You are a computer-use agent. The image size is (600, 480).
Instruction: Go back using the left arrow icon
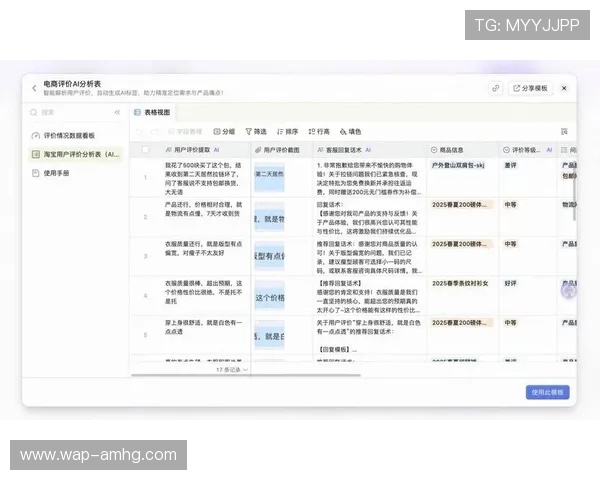[x=34, y=88]
